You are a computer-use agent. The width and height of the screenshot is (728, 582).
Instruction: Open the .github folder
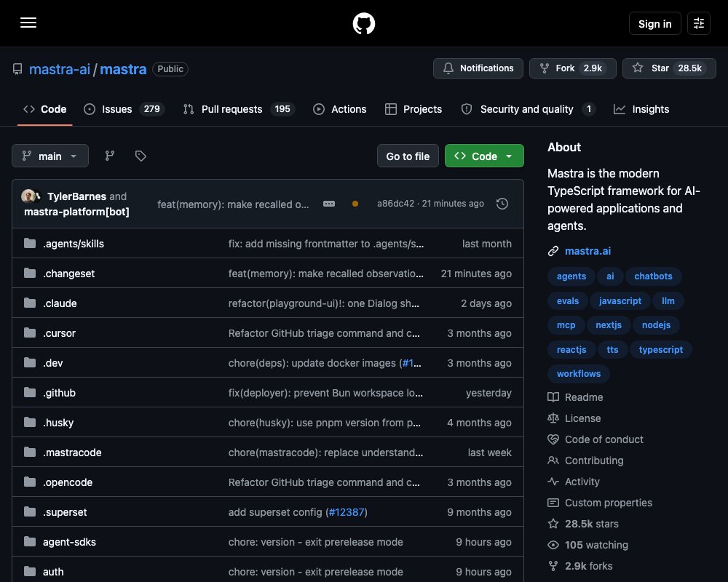tap(59, 393)
